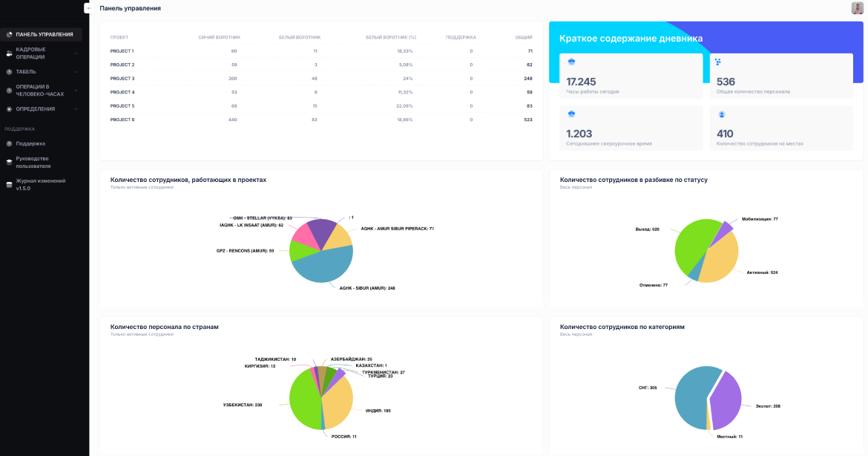Screen dimensions: 868x456
Task: Open the Поддержка sidebar item
Action: (30, 143)
